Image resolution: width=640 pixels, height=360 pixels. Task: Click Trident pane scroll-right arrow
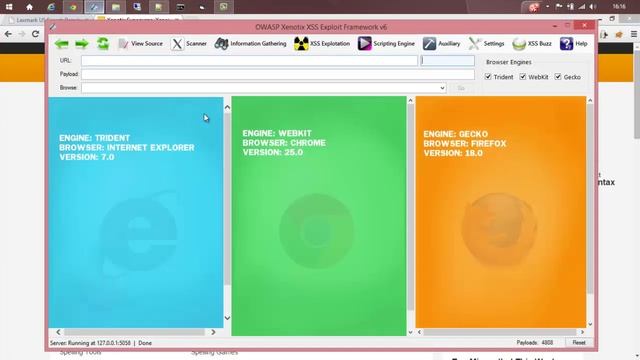point(213,332)
